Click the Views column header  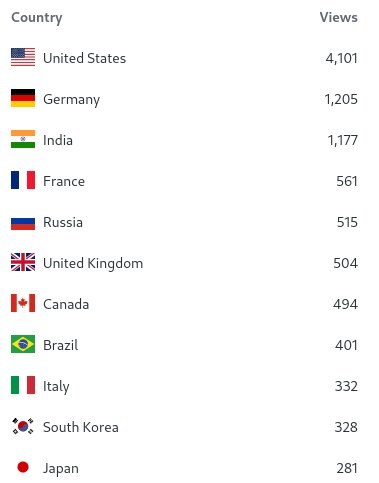pyautogui.click(x=338, y=17)
